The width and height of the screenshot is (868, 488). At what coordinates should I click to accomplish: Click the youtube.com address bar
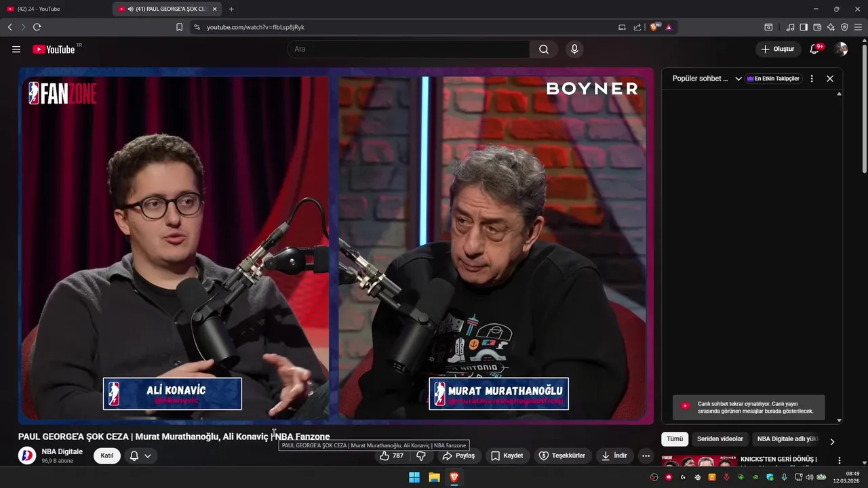click(407, 27)
